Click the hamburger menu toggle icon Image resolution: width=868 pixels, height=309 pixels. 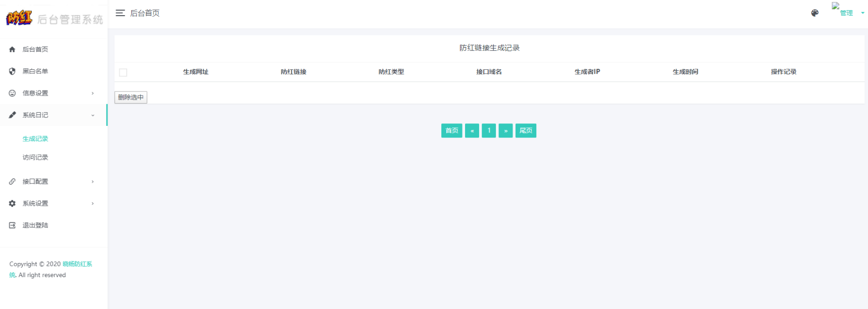120,13
